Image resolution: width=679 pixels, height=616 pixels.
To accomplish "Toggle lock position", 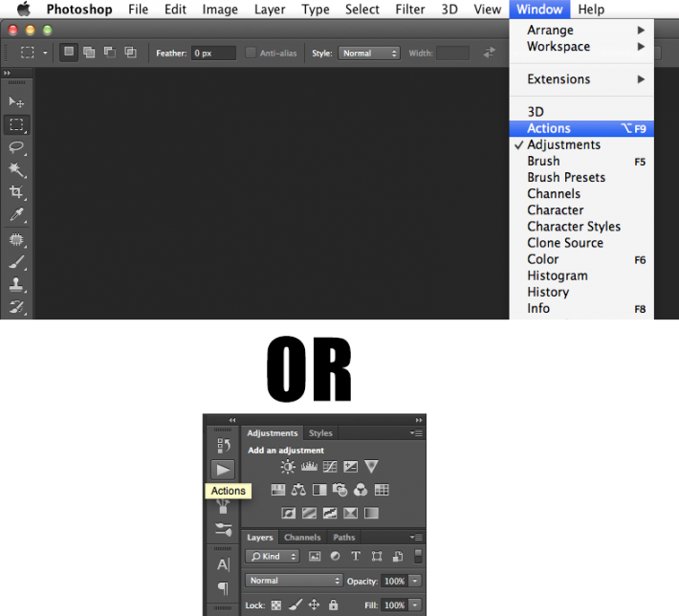I will (314, 605).
